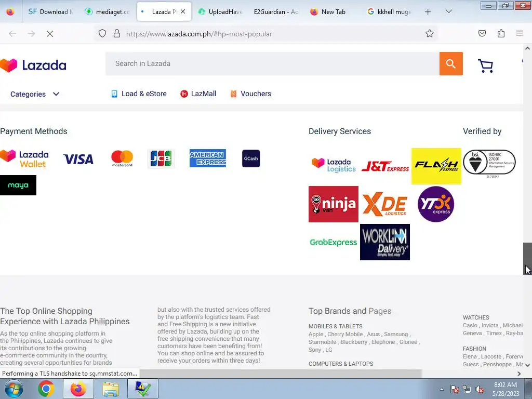Click the vertical scrollbar thumb
532x399 pixels.
click(528, 259)
